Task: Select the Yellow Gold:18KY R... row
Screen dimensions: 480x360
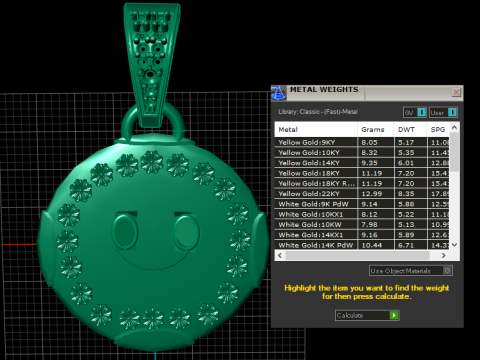Action: [x=362, y=184]
